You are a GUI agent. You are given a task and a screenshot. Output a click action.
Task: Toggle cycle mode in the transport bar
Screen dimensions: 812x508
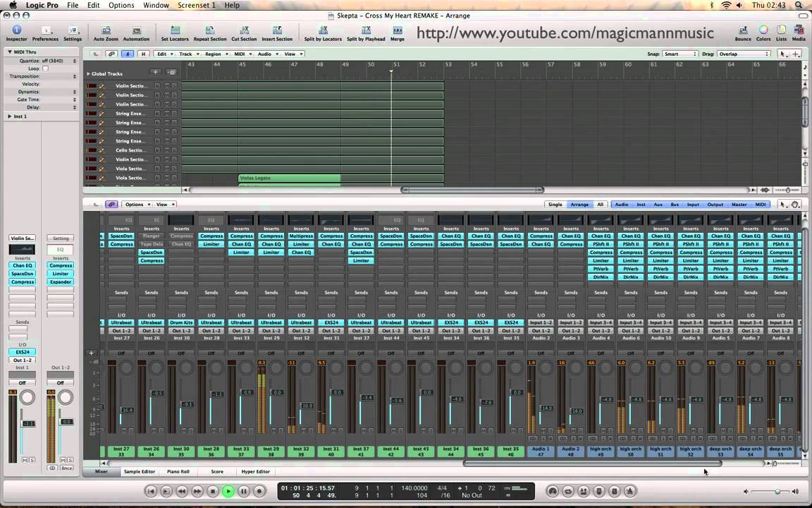tap(568, 491)
